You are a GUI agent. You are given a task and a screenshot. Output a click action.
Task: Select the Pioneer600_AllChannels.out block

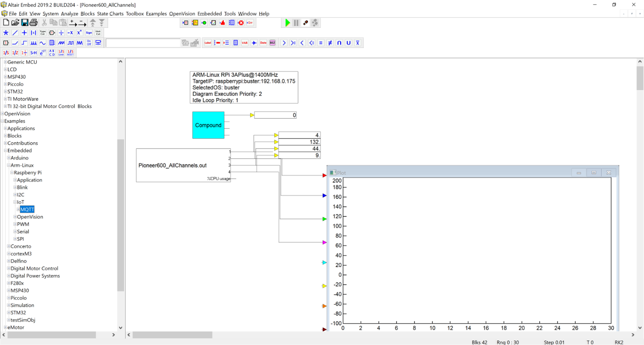point(183,165)
